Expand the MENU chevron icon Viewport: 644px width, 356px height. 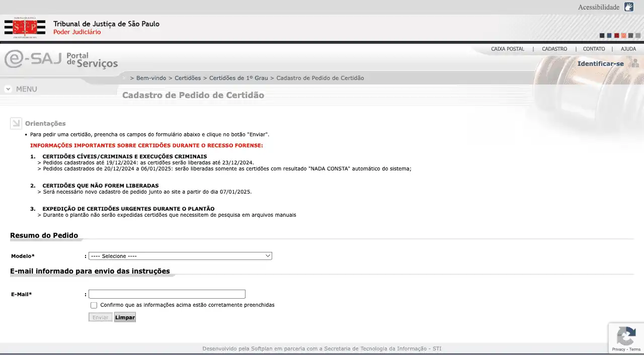(8, 89)
